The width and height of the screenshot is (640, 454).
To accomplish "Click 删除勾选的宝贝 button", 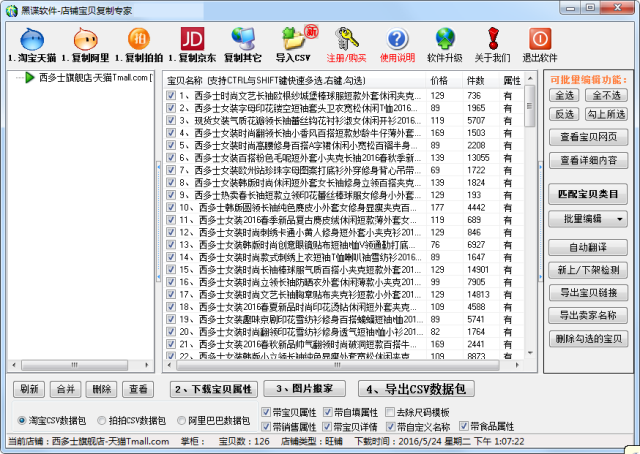I will [588, 339].
